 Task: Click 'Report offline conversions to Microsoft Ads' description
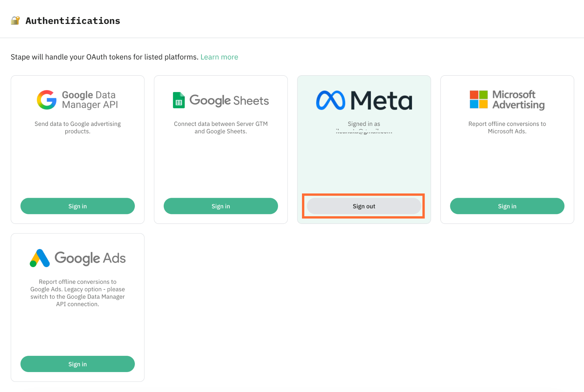507,127
